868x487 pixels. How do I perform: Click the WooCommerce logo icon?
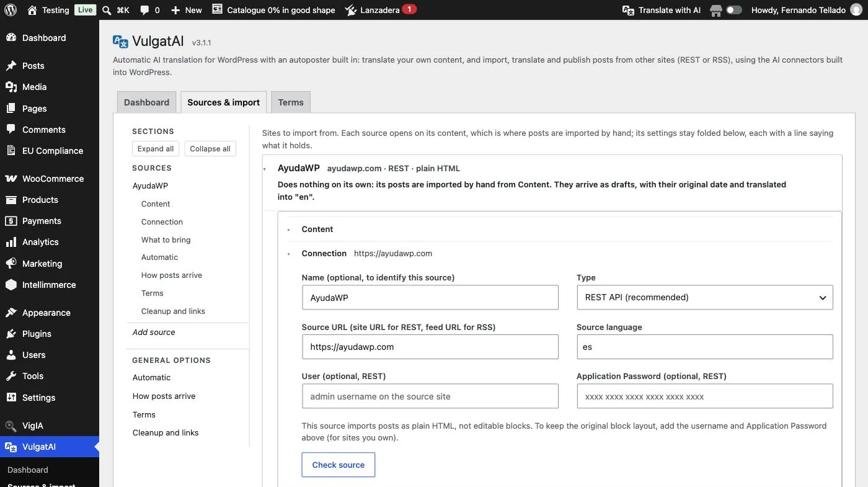pos(11,179)
